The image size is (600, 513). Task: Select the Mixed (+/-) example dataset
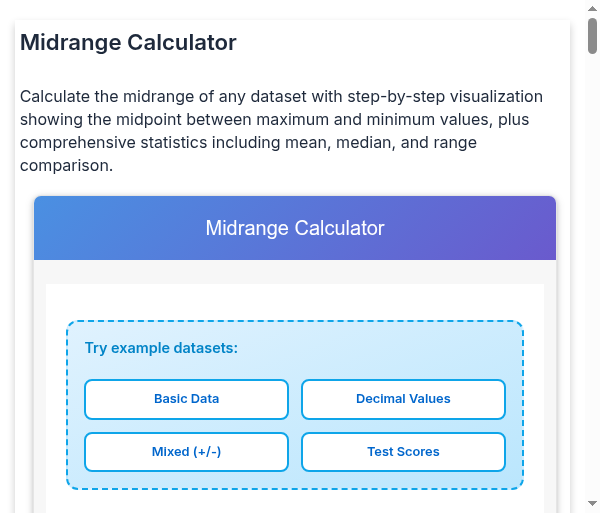186,452
